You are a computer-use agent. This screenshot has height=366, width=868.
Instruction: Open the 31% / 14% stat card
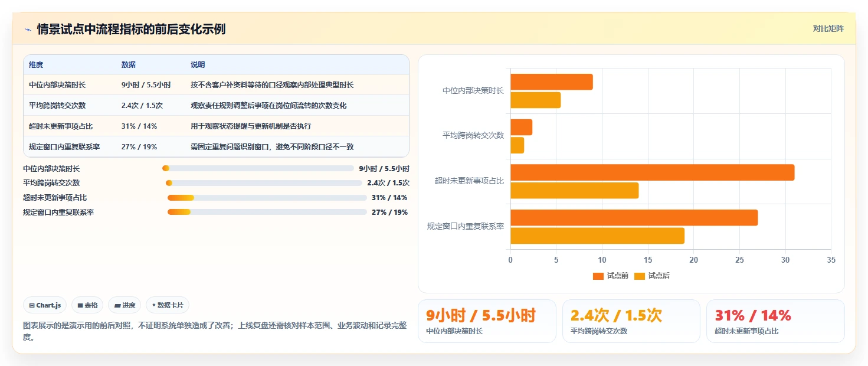[775, 321]
